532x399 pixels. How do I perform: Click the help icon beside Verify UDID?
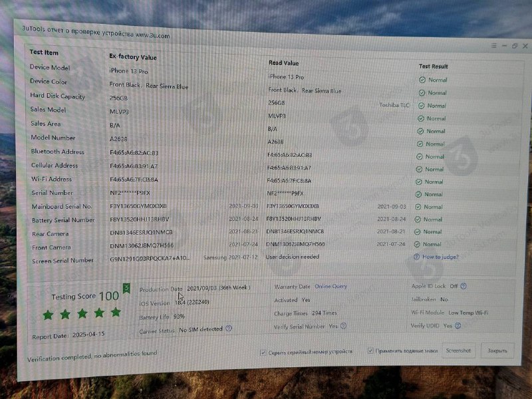pos(458,325)
